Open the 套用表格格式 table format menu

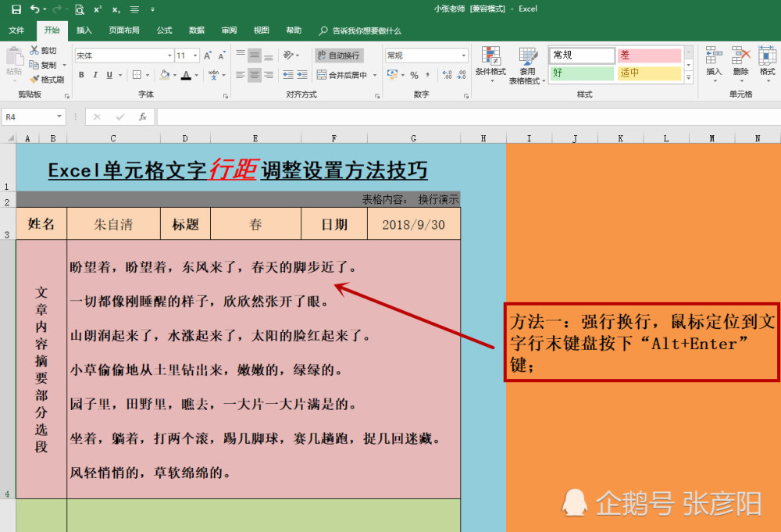pyautogui.click(x=527, y=65)
